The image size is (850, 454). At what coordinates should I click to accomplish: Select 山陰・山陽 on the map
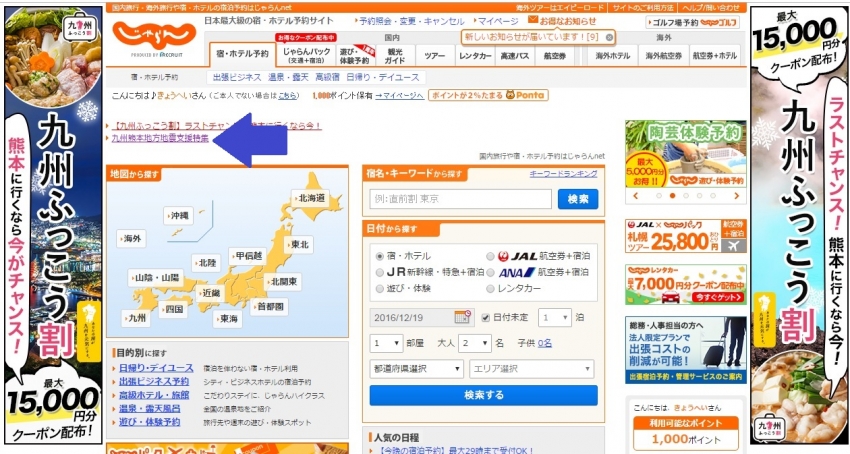[x=156, y=278]
